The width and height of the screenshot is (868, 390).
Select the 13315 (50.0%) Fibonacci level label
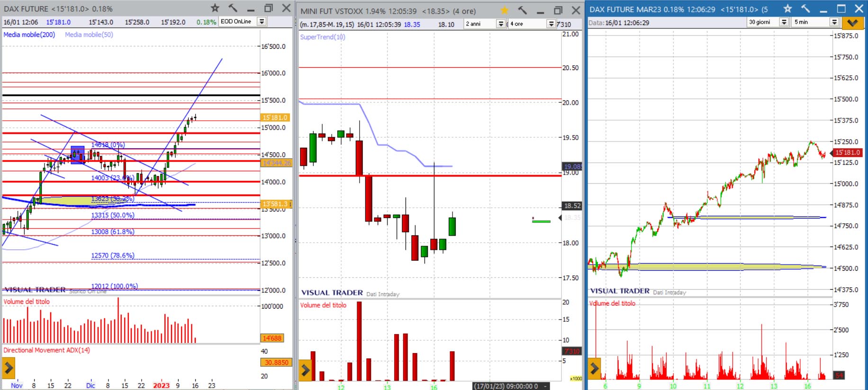click(x=113, y=215)
